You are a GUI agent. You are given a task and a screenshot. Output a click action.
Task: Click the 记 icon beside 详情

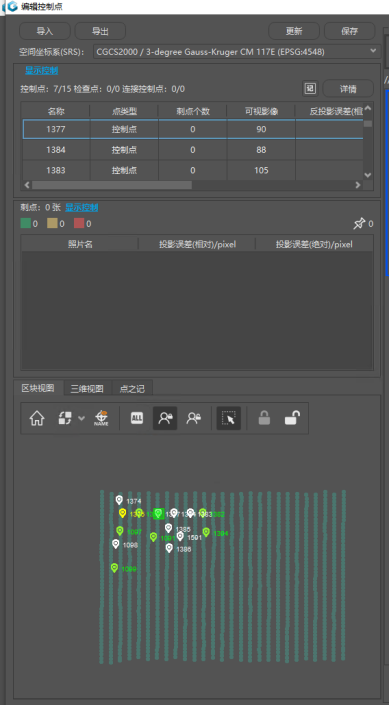[310, 89]
